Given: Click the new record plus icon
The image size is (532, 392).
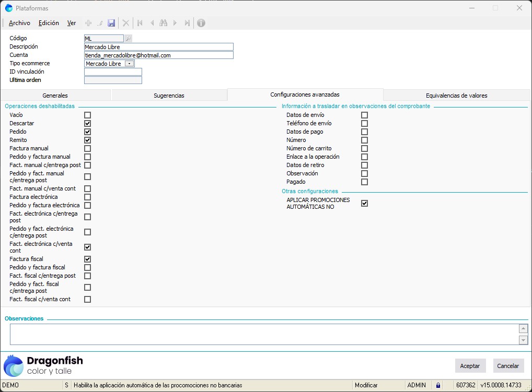Looking at the screenshot, I should coord(88,23).
